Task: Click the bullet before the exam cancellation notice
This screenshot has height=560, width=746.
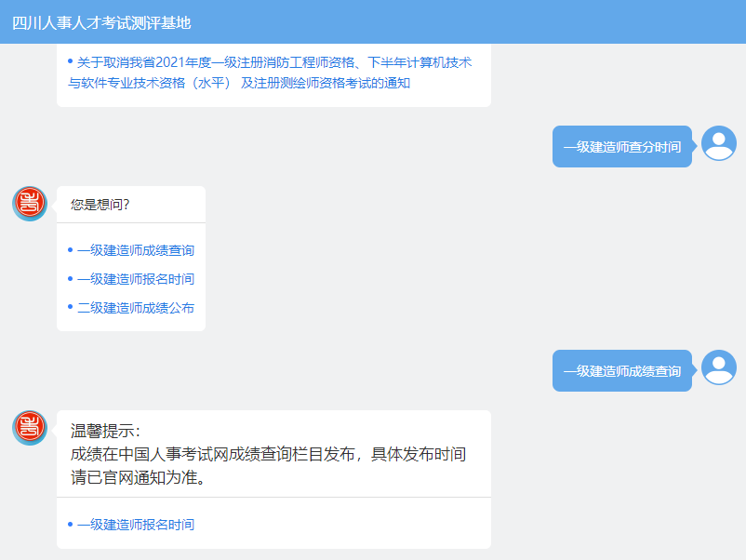Action: (x=70, y=63)
